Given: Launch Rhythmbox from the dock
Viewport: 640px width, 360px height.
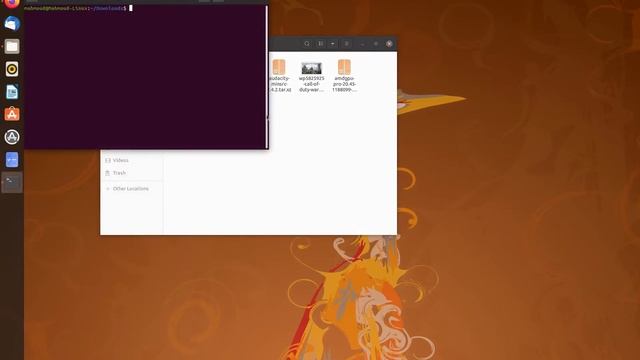Looking at the screenshot, I should [x=12, y=69].
